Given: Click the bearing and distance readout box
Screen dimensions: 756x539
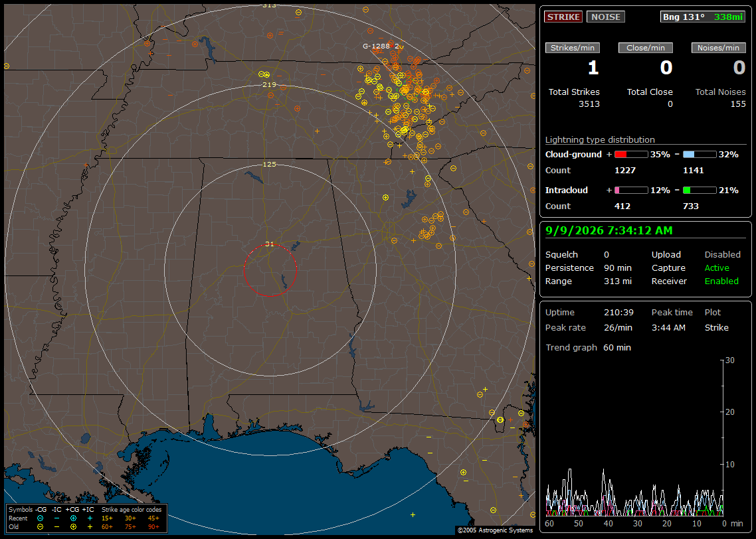Looking at the screenshot, I should pos(703,17).
